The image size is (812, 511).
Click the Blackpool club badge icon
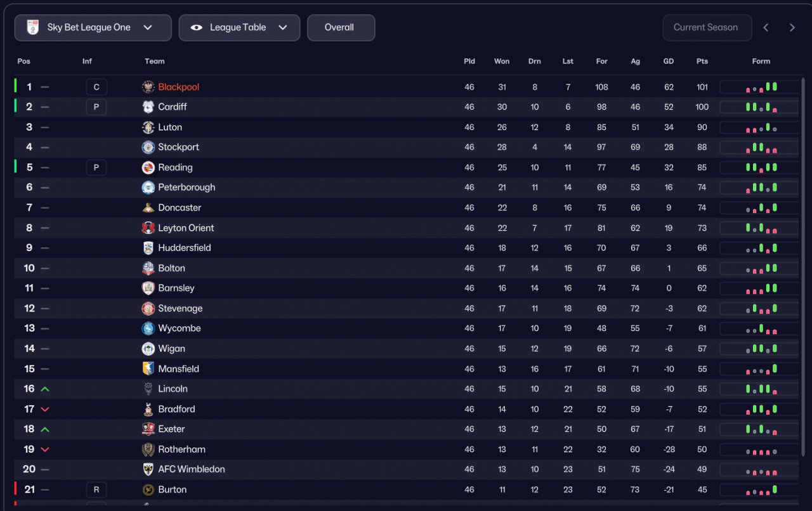[x=148, y=87]
